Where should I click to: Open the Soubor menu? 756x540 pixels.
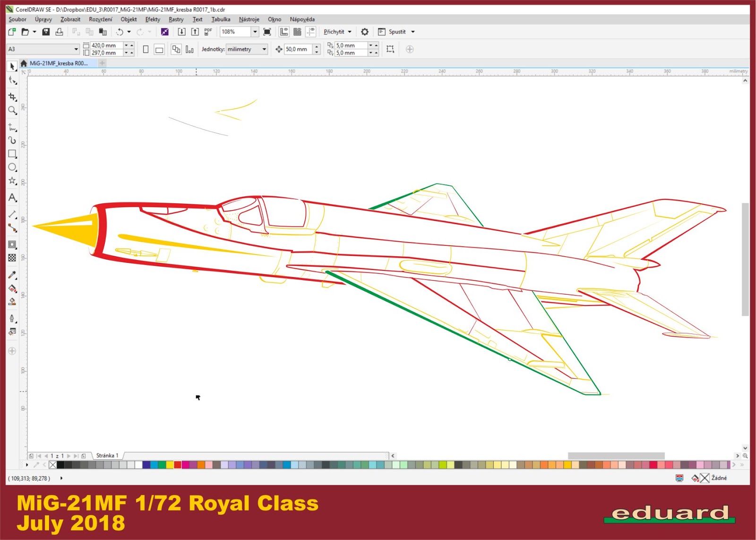[17, 19]
